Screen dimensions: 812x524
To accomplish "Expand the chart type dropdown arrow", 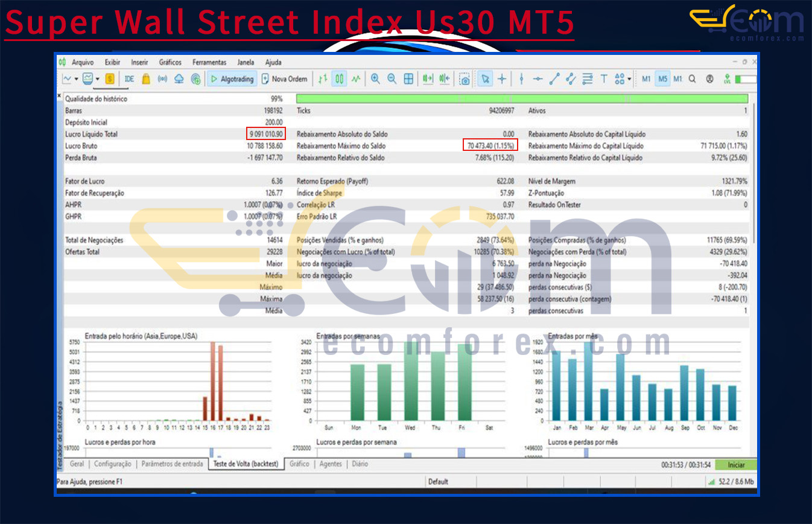I will (x=76, y=79).
